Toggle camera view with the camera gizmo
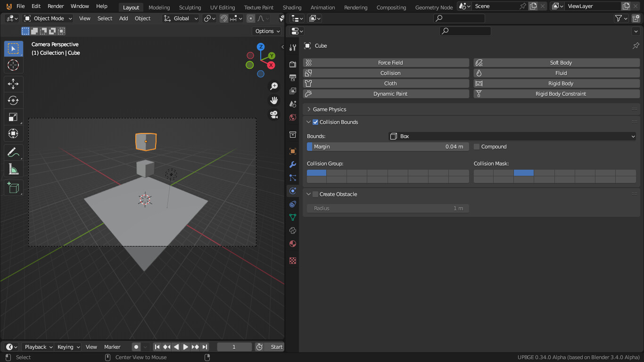The height and width of the screenshot is (362, 644). pos(274,115)
